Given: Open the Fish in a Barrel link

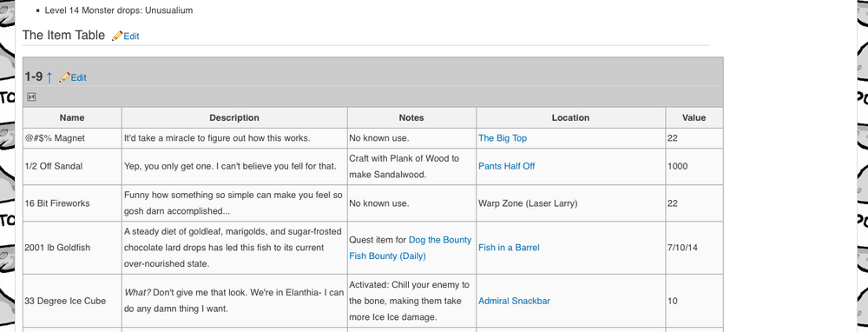Looking at the screenshot, I should coord(509,248).
